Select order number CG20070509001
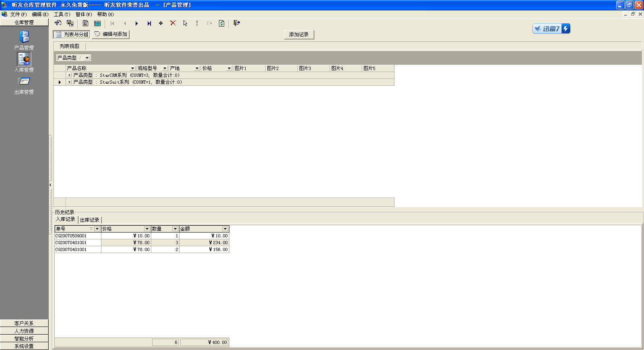Viewport: 644px width, 350px height. [78, 236]
